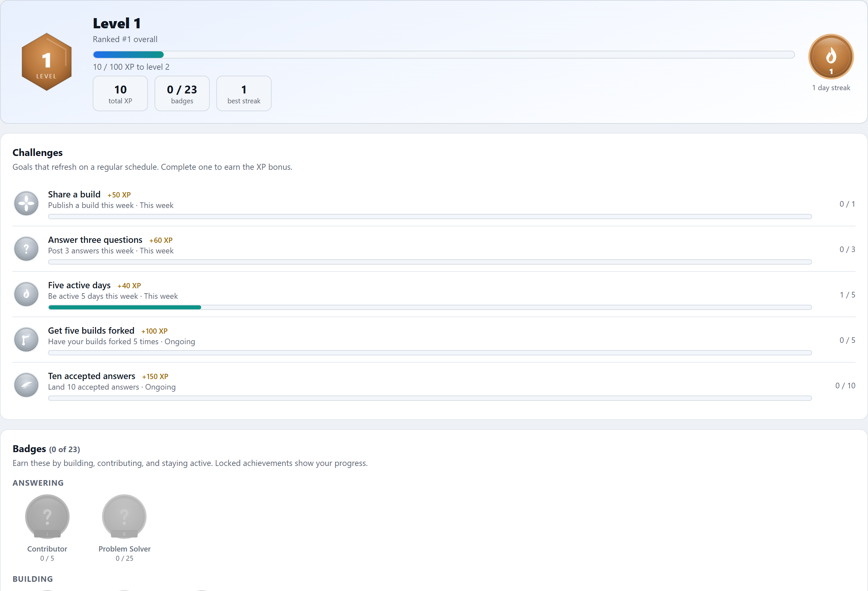Click the +40 XP reward label
The image size is (868, 591).
pos(129,286)
